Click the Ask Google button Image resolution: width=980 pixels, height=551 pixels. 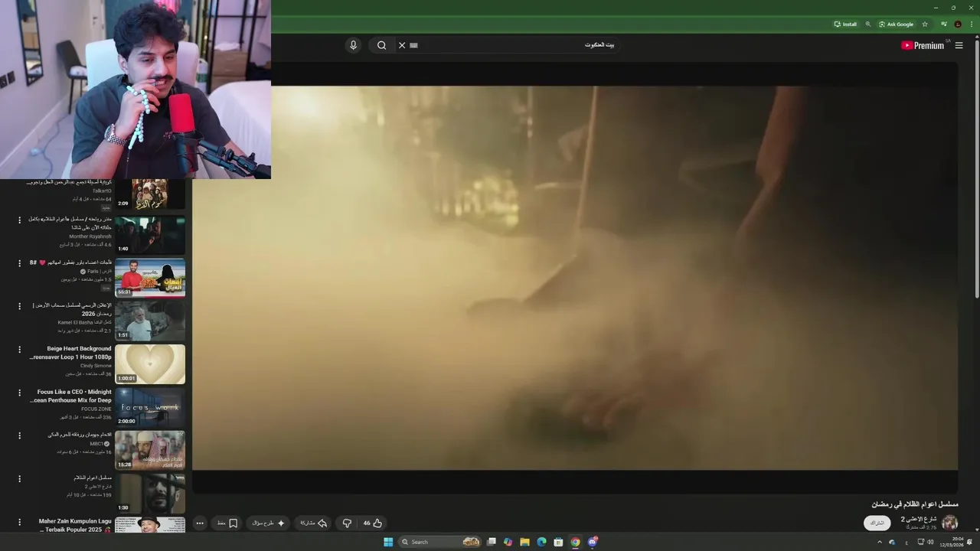click(x=896, y=24)
